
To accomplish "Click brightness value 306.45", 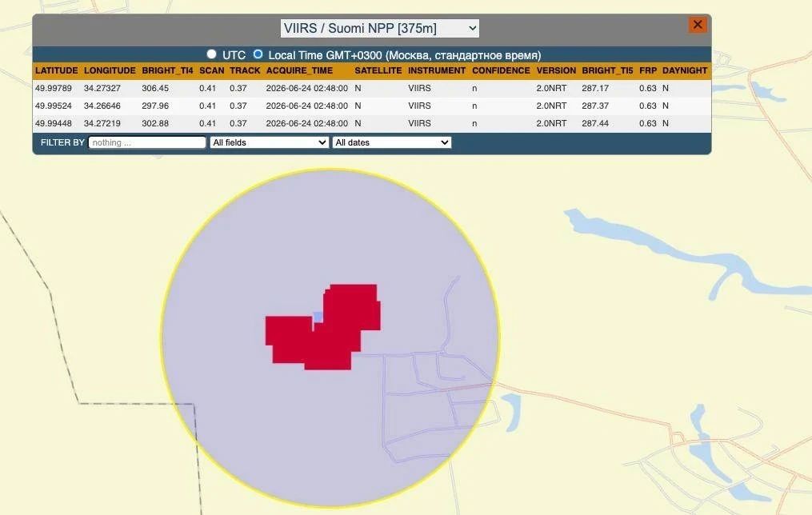I will point(155,88).
